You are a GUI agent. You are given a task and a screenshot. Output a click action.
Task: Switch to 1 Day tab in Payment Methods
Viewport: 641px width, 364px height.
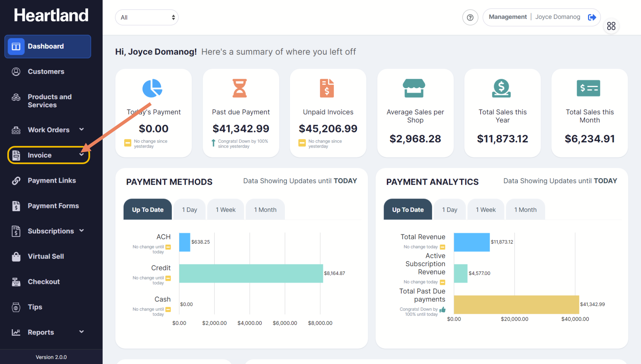tap(189, 210)
